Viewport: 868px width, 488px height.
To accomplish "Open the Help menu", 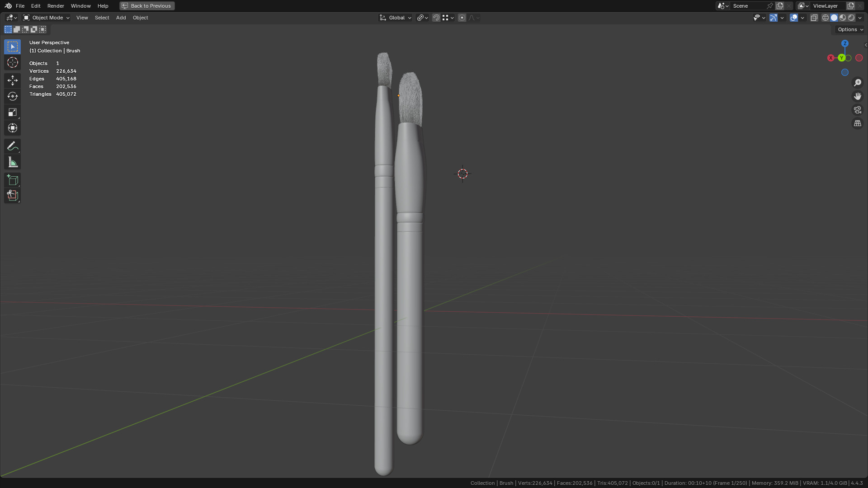I will pyautogui.click(x=103, y=6).
